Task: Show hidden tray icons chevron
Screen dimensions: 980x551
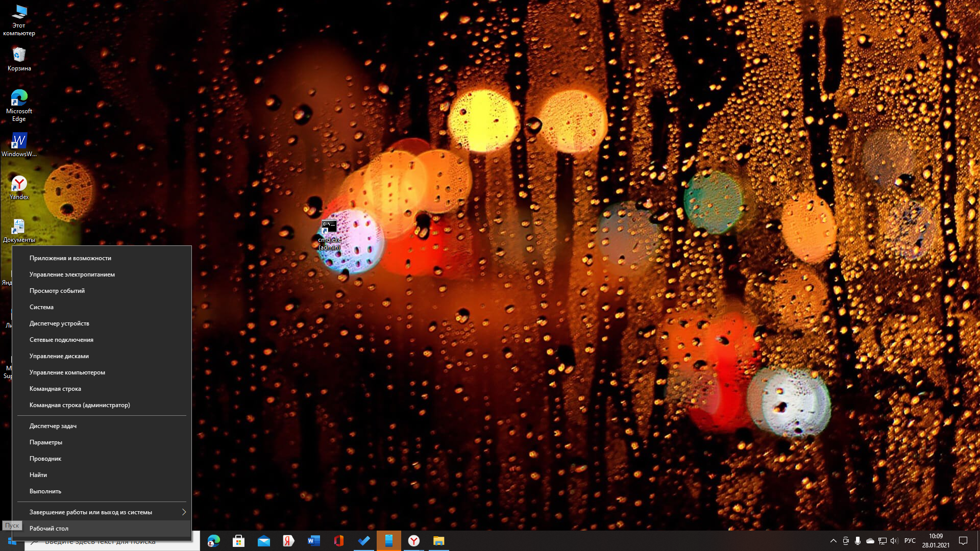Action: (x=834, y=541)
